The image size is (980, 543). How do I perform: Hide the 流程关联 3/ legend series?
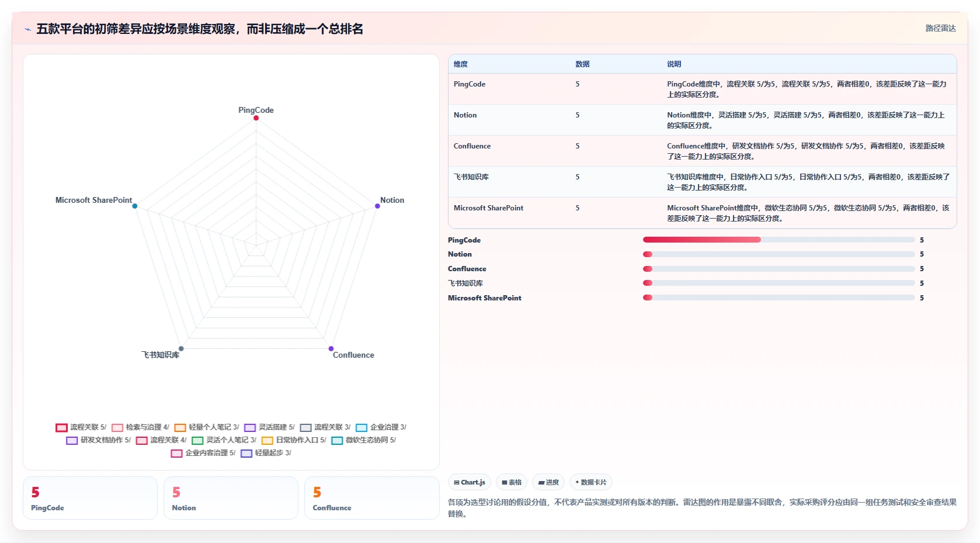[x=325, y=427]
